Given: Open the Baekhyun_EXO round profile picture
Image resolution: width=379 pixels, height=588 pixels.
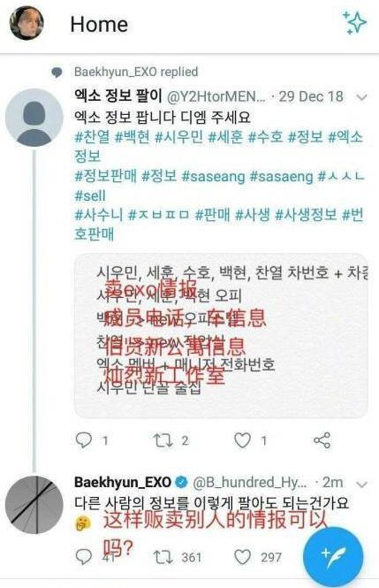Looking at the screenshot, I should 34,505.
